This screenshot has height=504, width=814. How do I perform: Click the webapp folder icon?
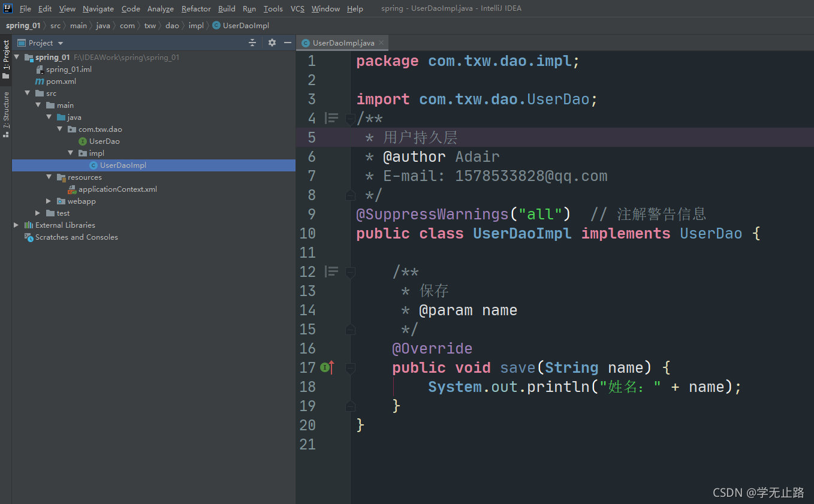click(x=61, y=201)
